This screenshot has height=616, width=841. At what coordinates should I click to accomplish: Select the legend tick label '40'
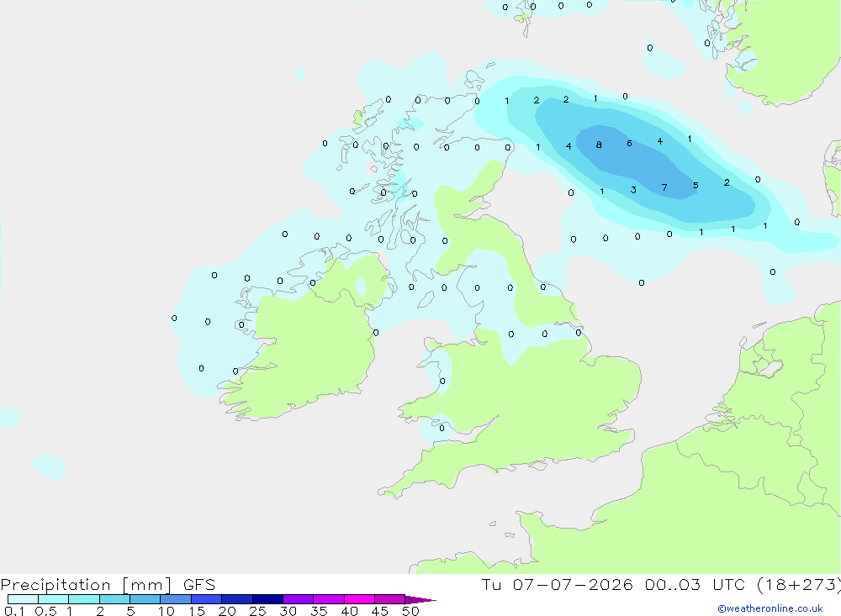coord(350,611)
